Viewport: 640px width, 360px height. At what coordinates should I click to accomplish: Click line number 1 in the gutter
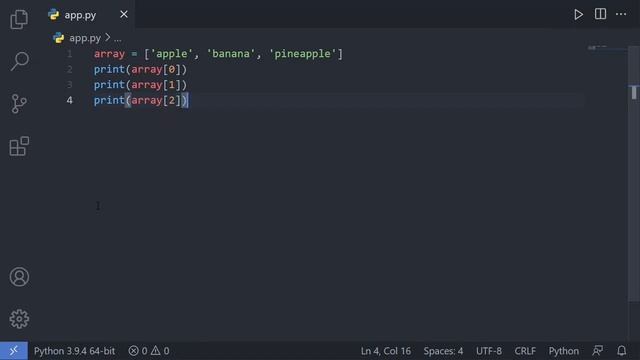point(70,54)
